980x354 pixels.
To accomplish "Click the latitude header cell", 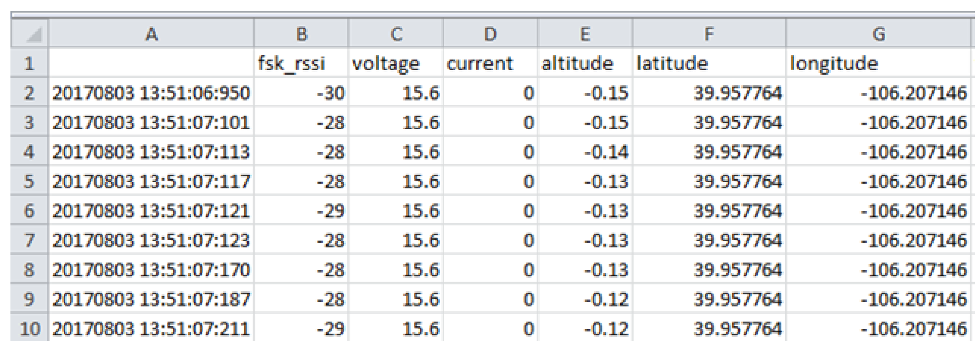I will coord(709,63).
